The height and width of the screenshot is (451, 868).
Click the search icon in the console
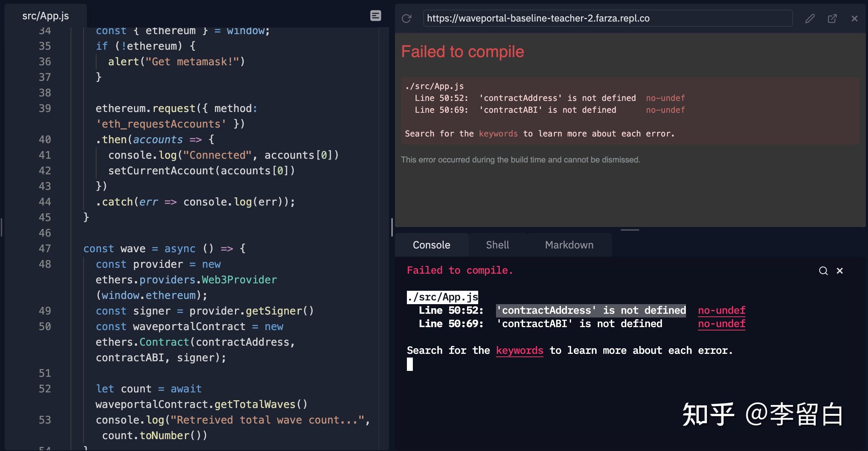(823, 271)
